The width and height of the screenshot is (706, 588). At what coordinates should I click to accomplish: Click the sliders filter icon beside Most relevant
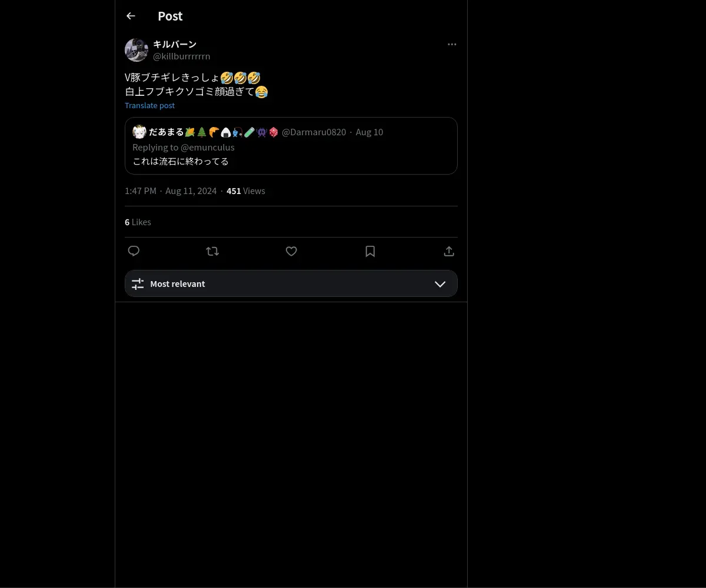click(138, 284)
